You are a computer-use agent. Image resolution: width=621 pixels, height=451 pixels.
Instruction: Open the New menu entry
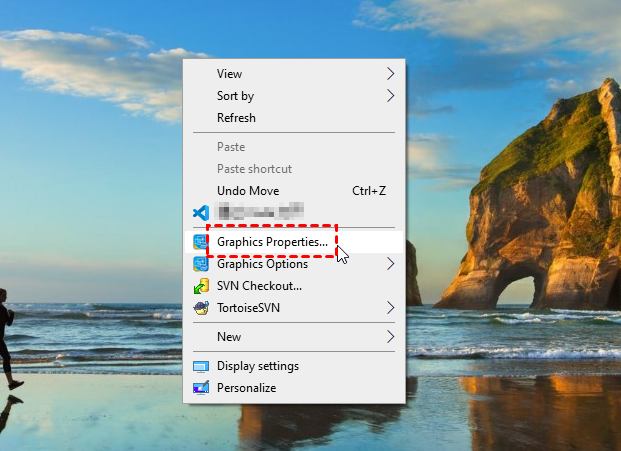pyautogui.click(x=294, y=337)
